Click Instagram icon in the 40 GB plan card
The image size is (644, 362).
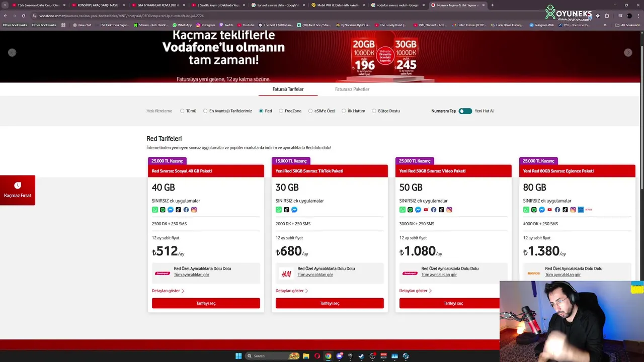click(194, 210)
